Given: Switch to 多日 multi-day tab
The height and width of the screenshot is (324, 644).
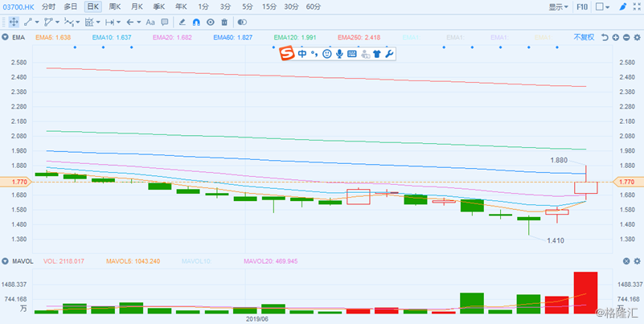Looking at the screenshot, I should [71, 6].
